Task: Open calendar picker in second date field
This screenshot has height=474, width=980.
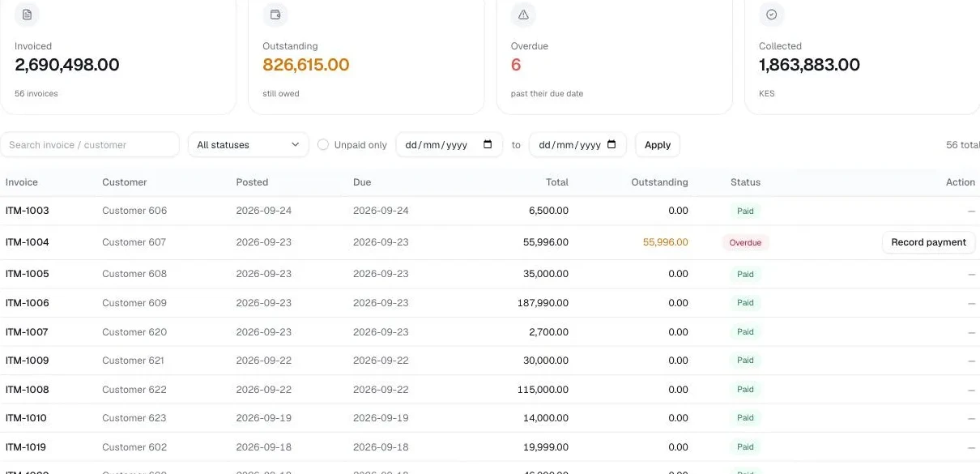Action: (x=611, y=145)
